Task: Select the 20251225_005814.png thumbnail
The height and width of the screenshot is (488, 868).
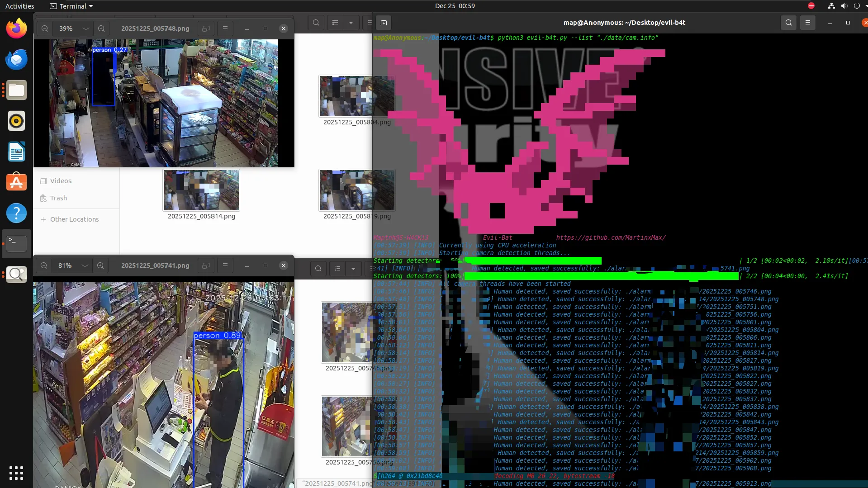Action: (201, 190)
